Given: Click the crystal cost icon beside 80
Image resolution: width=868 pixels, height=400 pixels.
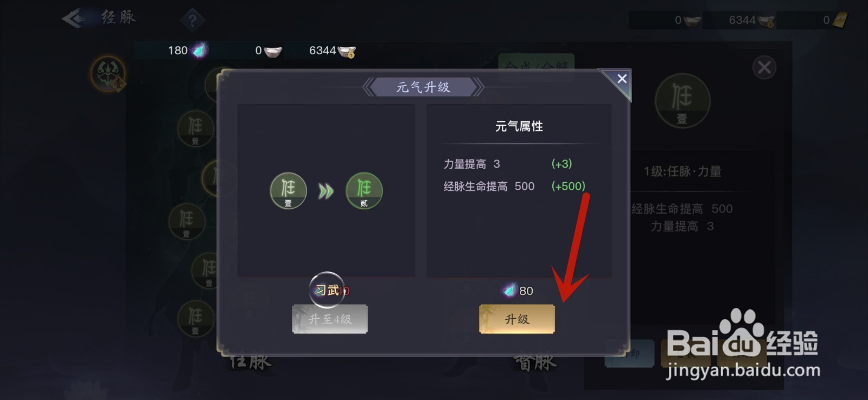Looking at the screenshot, I should [x=509, y=291].
